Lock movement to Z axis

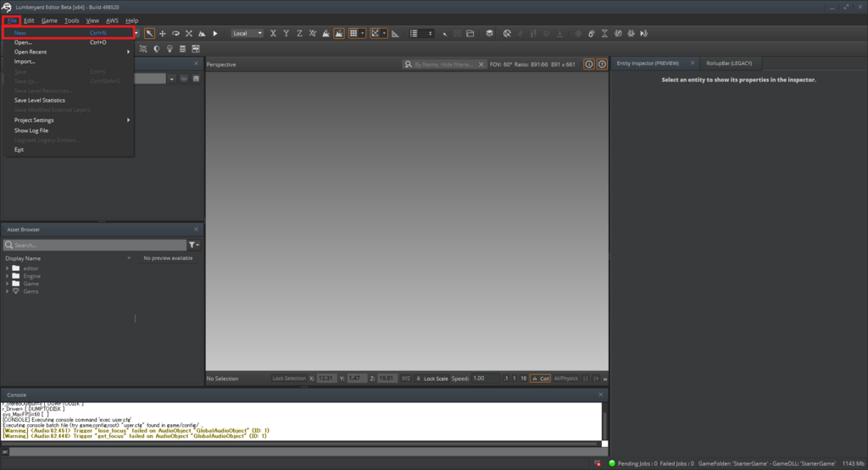point(299,34)
